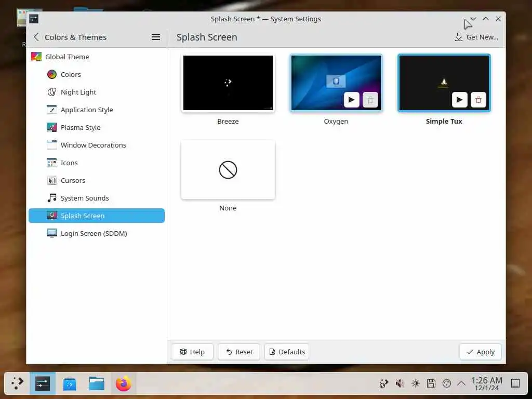Open System Sounds settings
The image size is (532, 399).
click(x=97, y=198)
